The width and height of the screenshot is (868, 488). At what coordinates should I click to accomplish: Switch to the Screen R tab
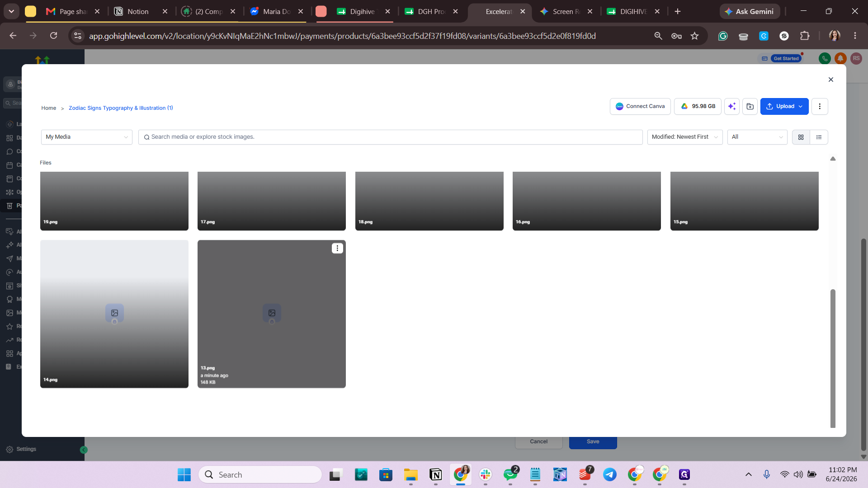(566, 11)
